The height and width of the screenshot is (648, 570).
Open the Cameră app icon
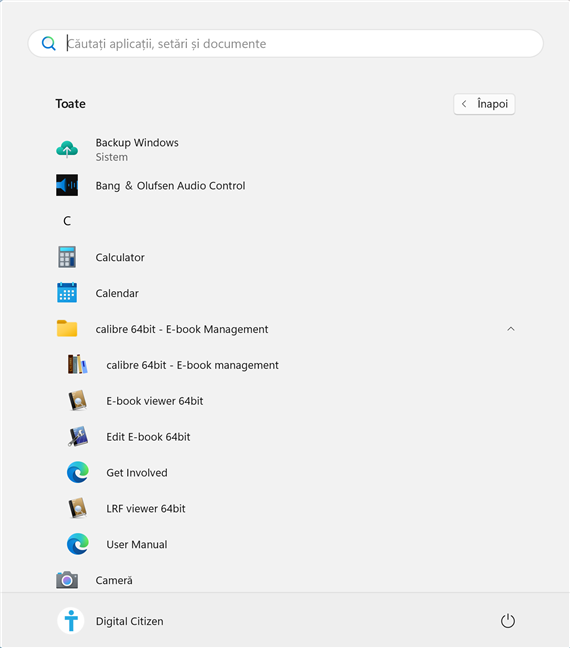point(67,580)
